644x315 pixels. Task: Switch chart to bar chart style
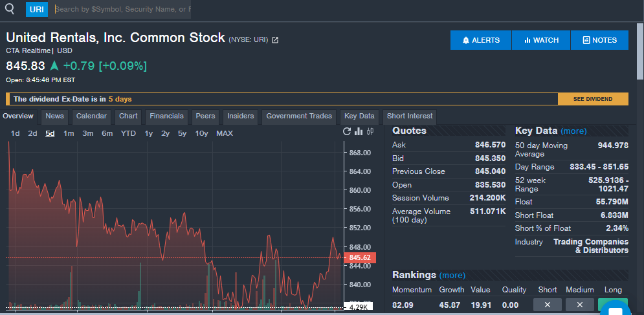pos(359,132)
